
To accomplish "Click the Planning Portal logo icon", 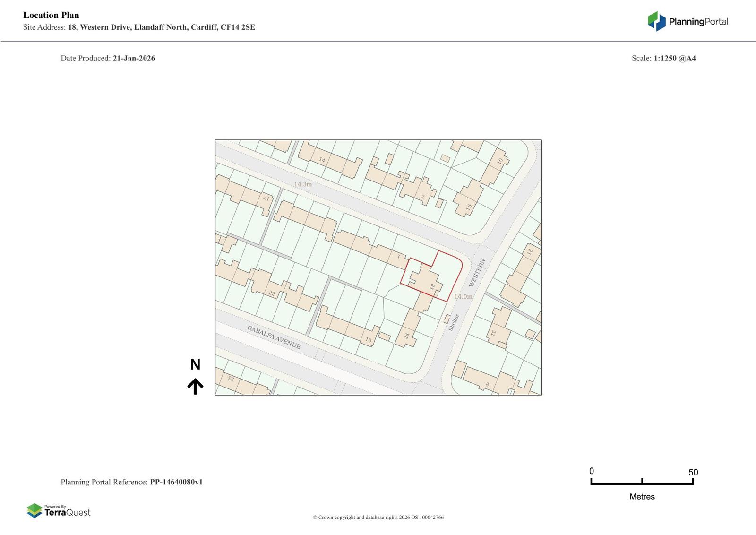I will (x=656, y=21).
